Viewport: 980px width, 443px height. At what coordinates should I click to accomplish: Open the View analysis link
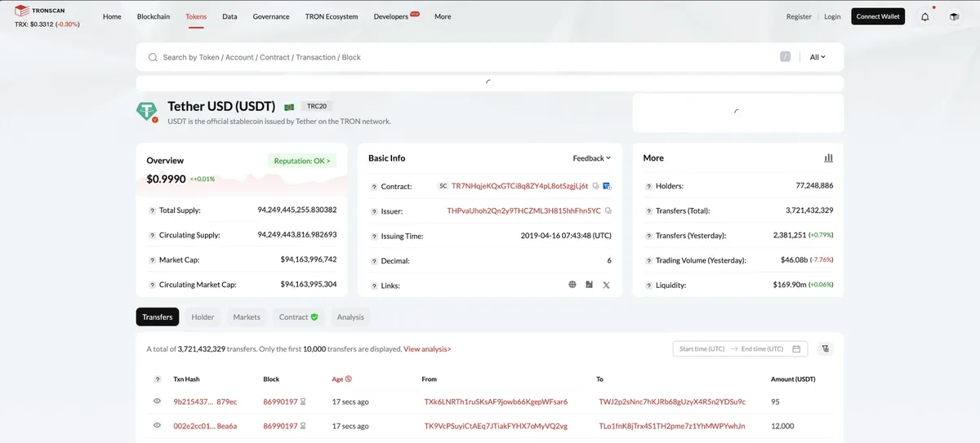[x=427, y=349]
